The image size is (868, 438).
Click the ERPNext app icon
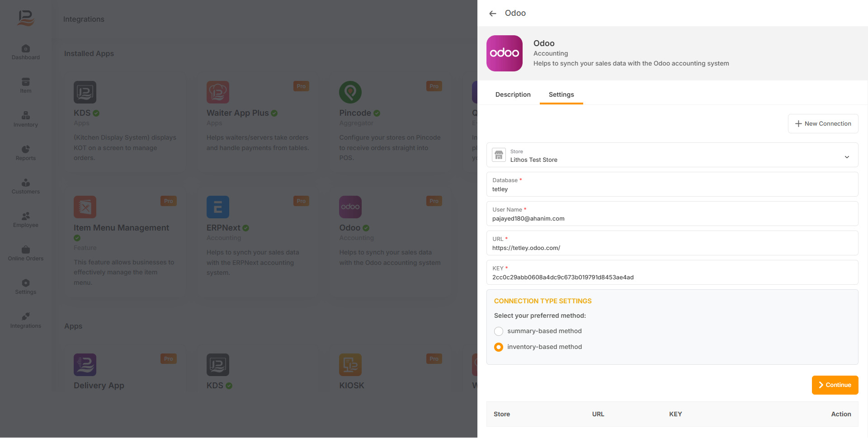pos(218,207)
